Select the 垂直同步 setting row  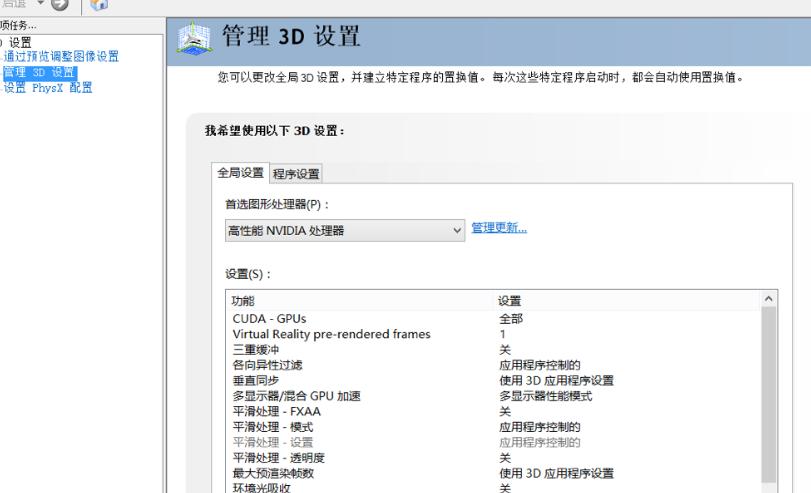coord(493,381)
